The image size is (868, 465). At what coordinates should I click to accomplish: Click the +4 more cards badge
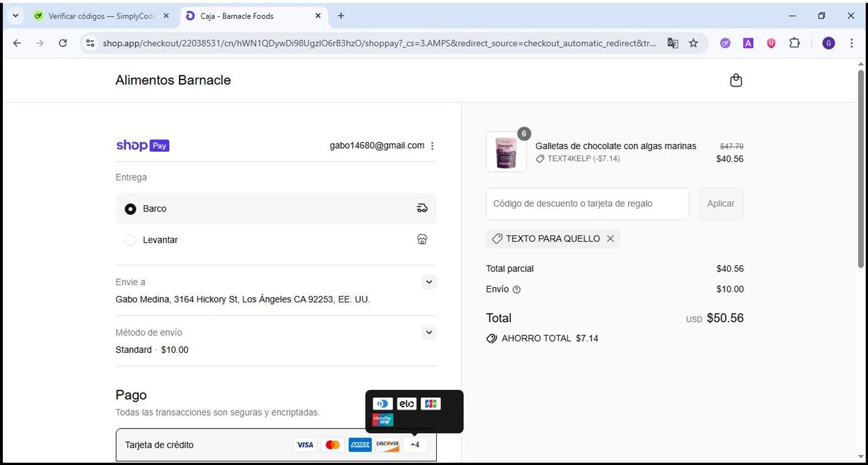point(415,445)
